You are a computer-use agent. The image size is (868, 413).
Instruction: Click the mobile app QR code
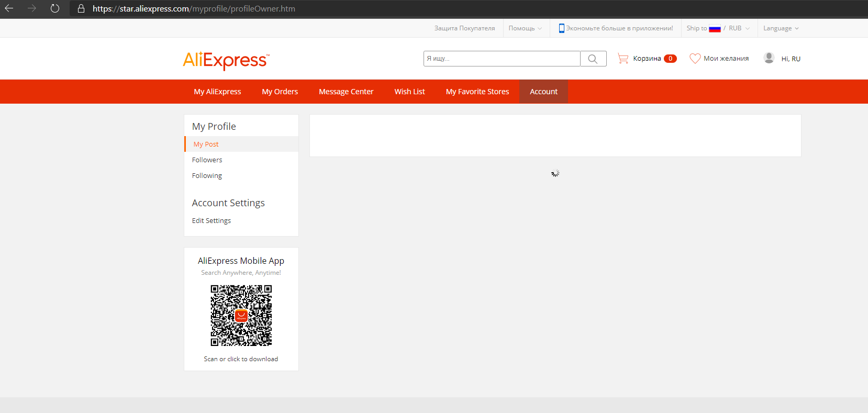point(241,316)
